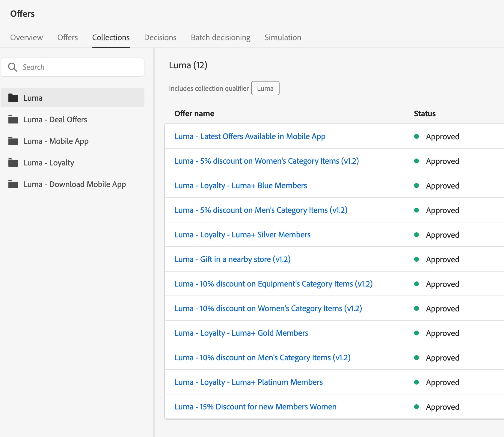Click the Luma - Deal Offers folder icon
Screen dimensions: 504x437
click(x=13, y=119)
